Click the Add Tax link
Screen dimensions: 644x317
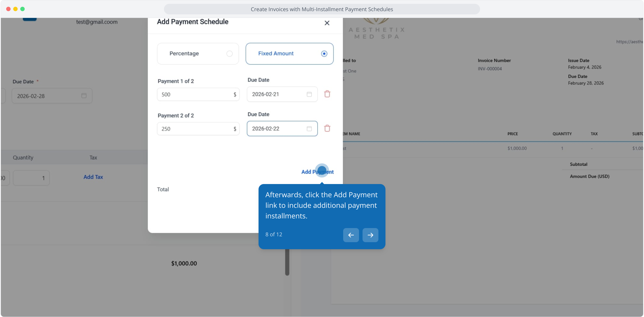pos(93,177)
